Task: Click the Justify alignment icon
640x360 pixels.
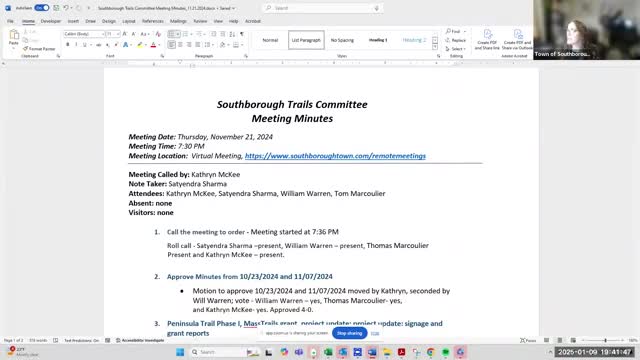Action: point(198,44)
